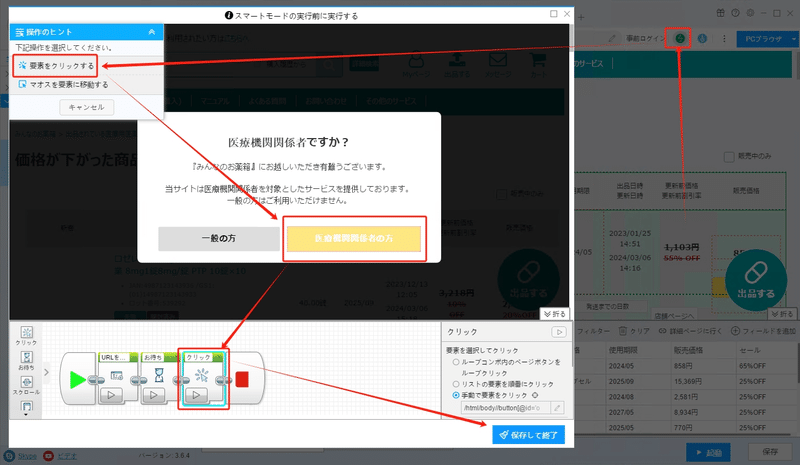Click the target picker icon beside 手動で要素をクリック
Image resolution: width=800 pixels, height=465 pixels.
[x=535, y=395]
